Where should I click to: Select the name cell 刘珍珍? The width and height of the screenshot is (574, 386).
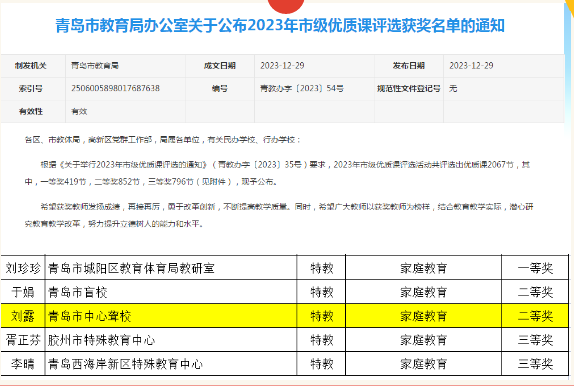coord(23,268)
